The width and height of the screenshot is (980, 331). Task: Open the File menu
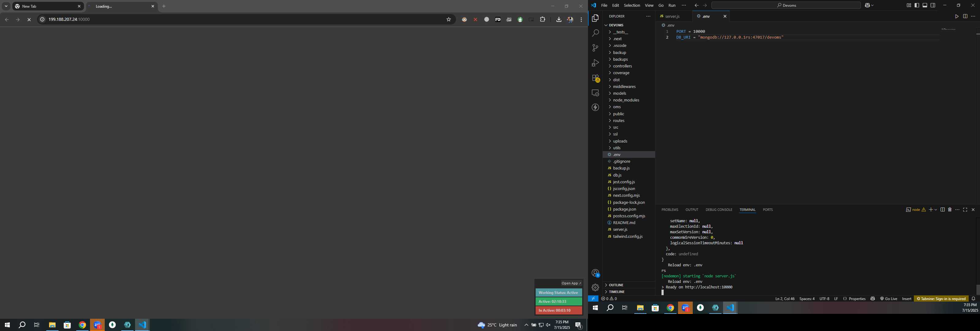pyautogui.click(x=604, y=5)
